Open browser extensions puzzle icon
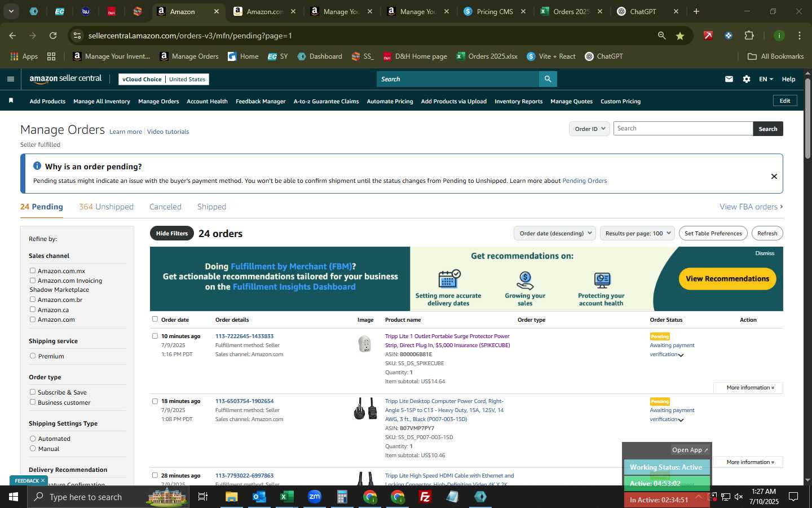Viewport: 812px width, 508px height. coord(749,36)
